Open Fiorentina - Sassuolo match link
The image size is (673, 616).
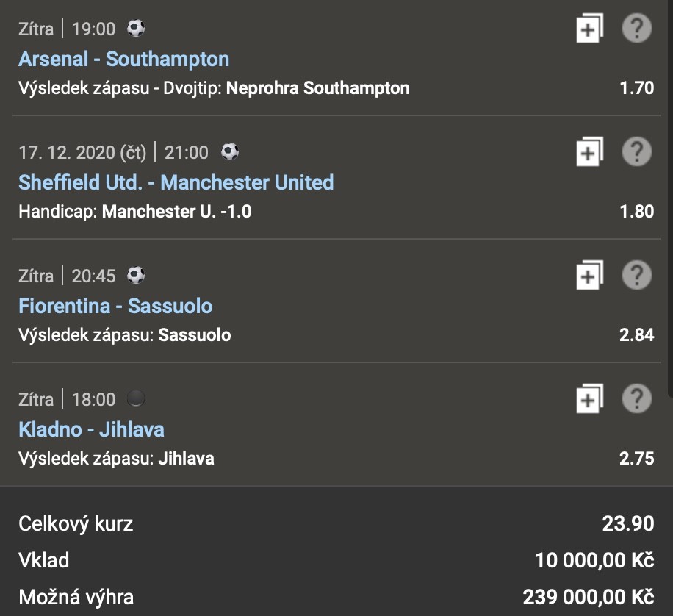click(x=115, y=306)
